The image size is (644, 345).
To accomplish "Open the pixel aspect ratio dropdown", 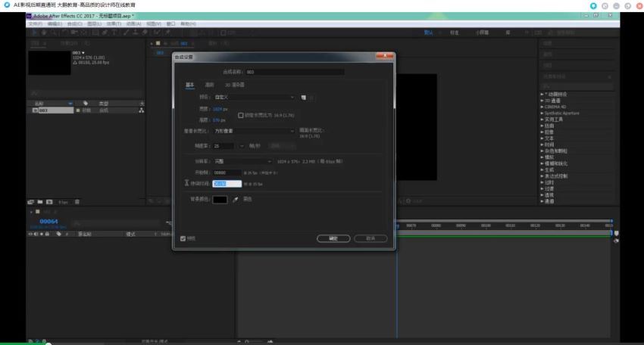I will pyautogui.click(x=249, y=131).
